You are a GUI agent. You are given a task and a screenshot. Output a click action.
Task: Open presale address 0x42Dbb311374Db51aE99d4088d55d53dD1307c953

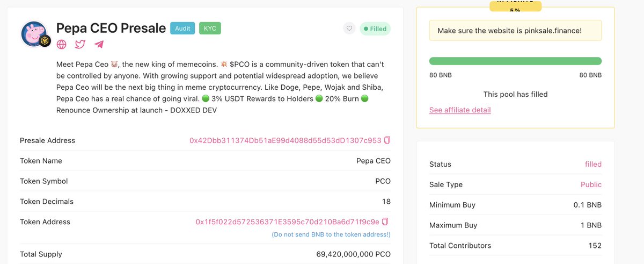pyautogui.click(x=286, y=140)
